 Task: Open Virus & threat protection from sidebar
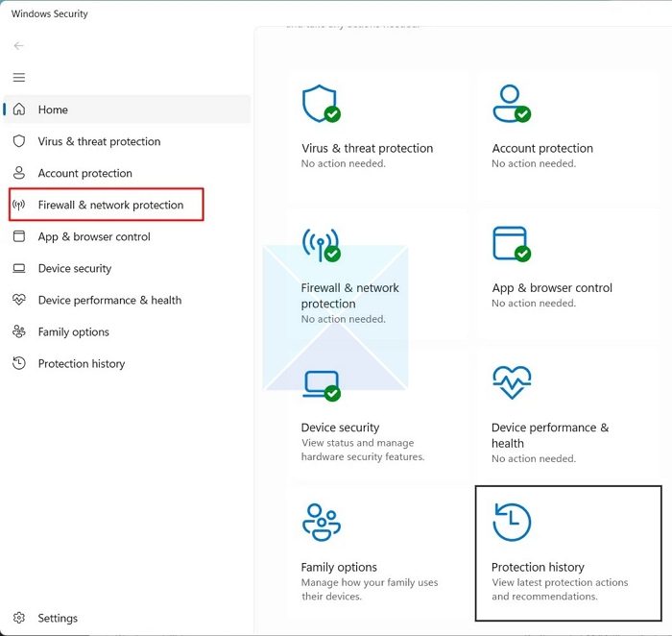(99, 141)
